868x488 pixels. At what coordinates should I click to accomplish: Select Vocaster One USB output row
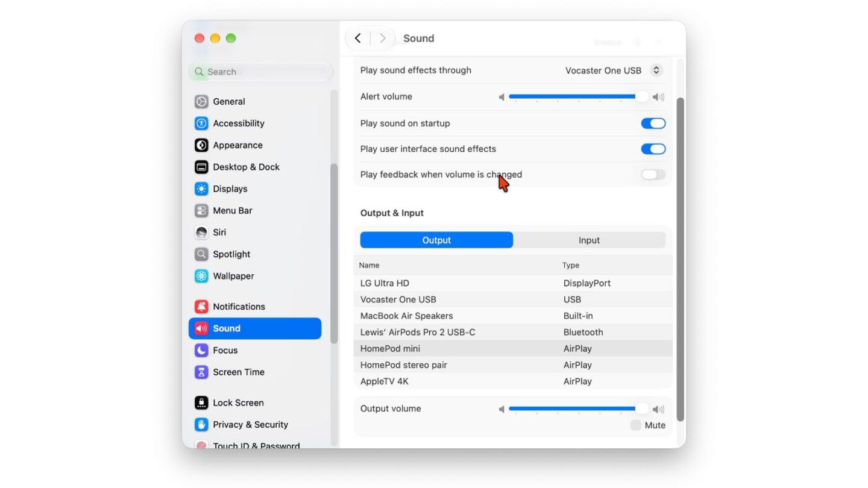point(513,299)
